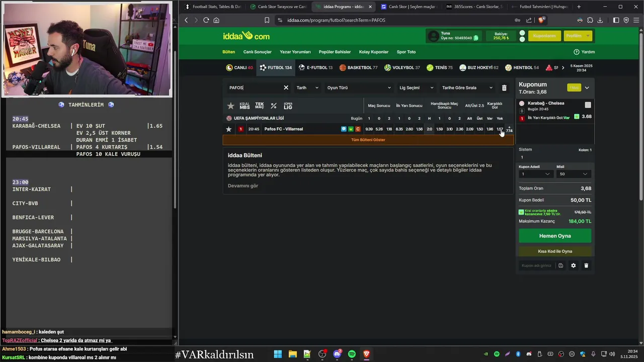Click Tüm Bülteni Göster bar

tap(368, 140)
